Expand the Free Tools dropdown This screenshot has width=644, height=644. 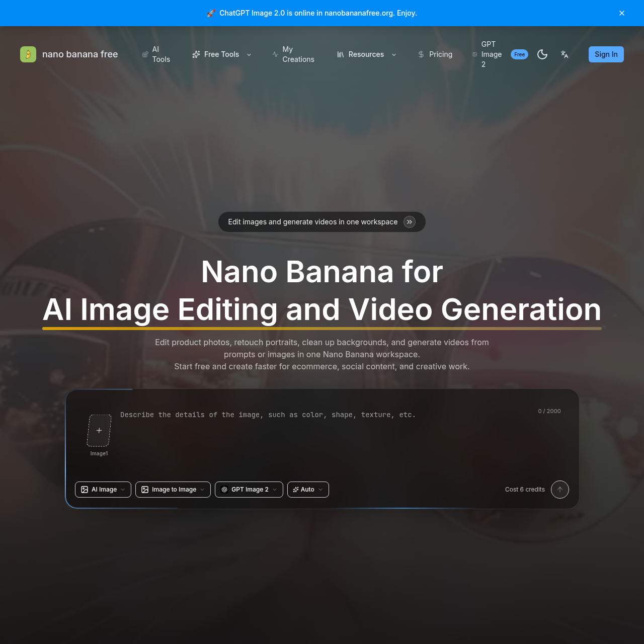222,54
